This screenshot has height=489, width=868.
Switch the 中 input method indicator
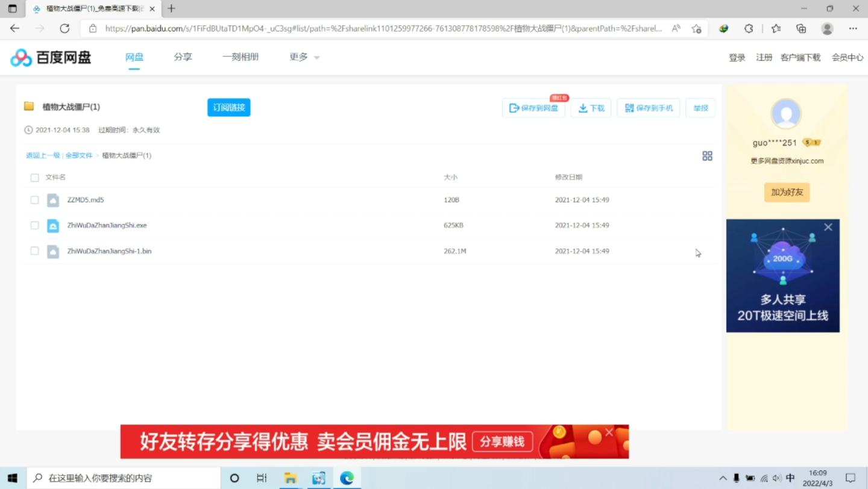(x=790, y=478)
